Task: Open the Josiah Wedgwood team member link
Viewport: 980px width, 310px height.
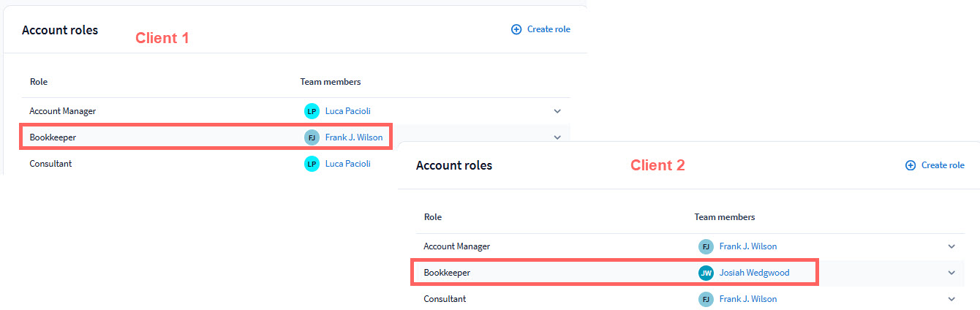Action: [x=754, y=273]
